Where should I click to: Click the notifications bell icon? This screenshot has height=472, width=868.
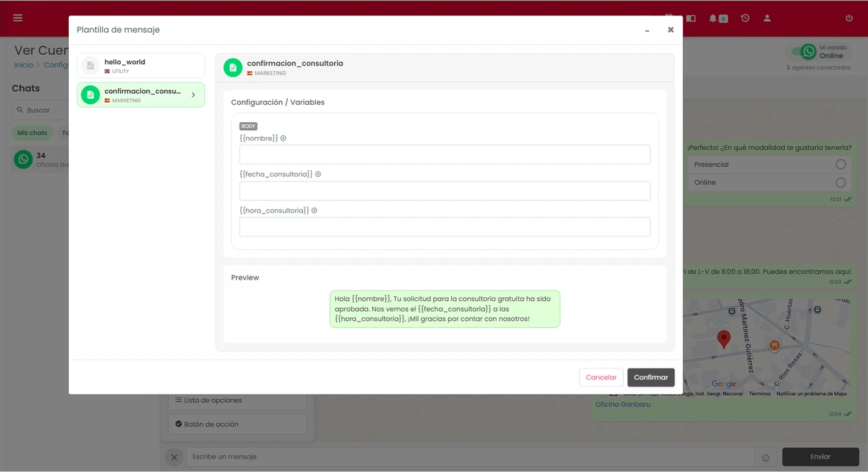coord(714,18)
